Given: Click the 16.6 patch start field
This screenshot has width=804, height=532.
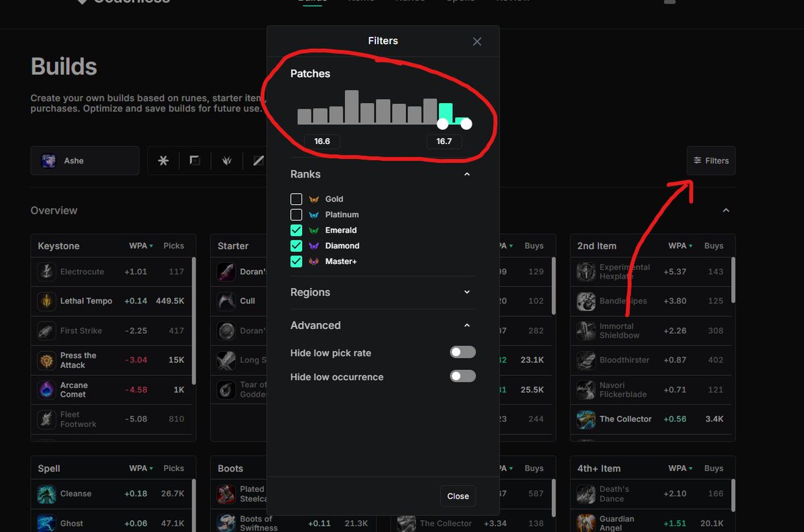Looking at the screenshot, I should pyautogui.click(x=322, y=141).
